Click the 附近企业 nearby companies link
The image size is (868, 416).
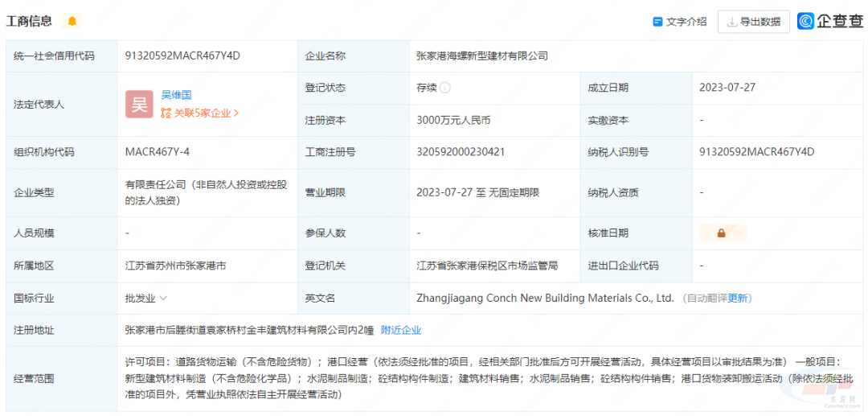(400, 330)
